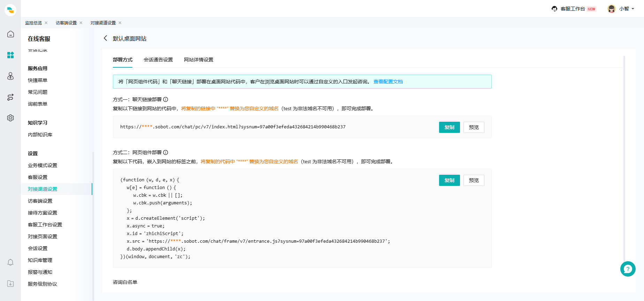Select 客服设置 in the settings menu
The height and width of the screenshot is (301, 644).
tap(38, 177)
